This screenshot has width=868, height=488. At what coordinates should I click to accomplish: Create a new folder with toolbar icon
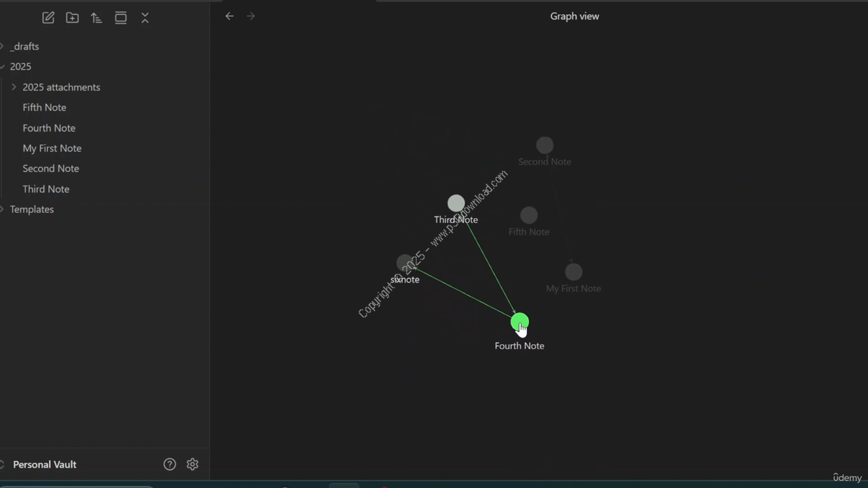click(73, 18)
